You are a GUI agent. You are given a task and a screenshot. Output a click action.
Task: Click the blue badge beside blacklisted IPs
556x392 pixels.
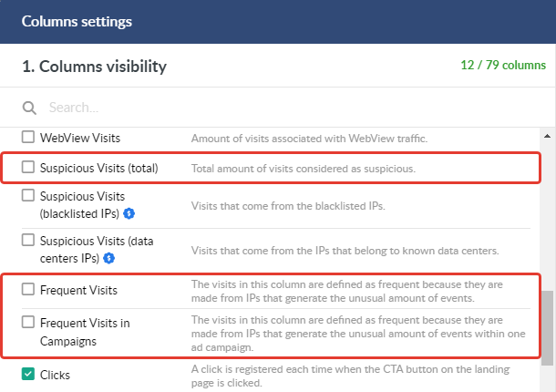click(x=129, y=213)
